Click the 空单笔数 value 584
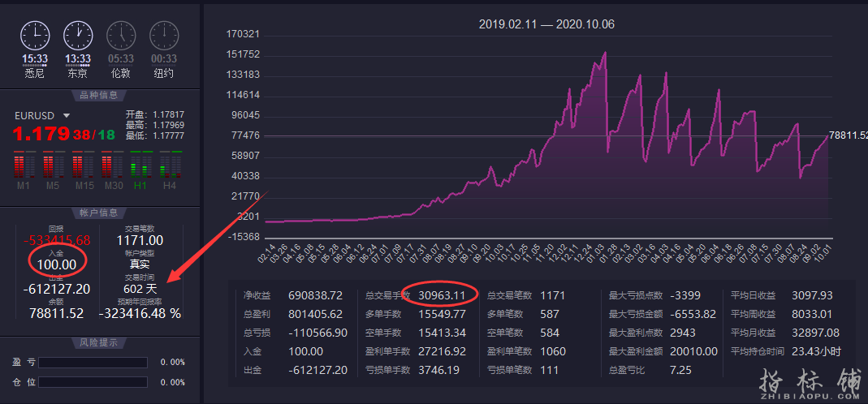Screen dimensions: 868x404 [550, 333]
